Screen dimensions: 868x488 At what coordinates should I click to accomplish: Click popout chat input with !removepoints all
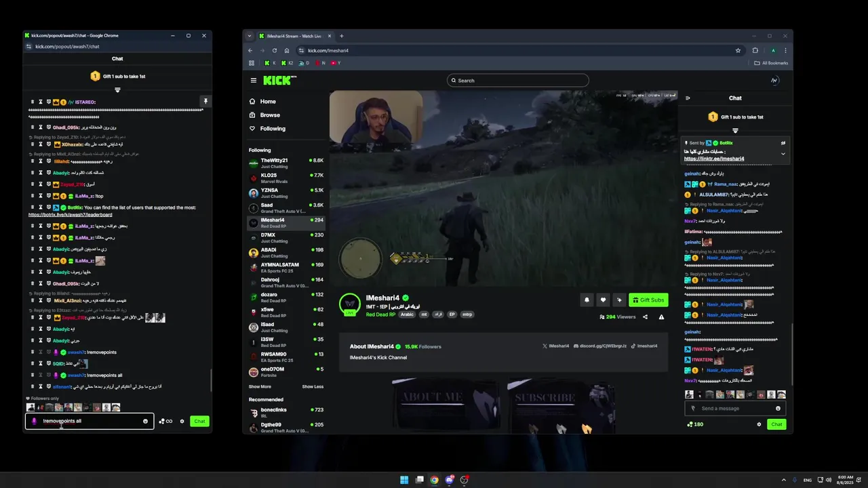click(x=90, y=421)
